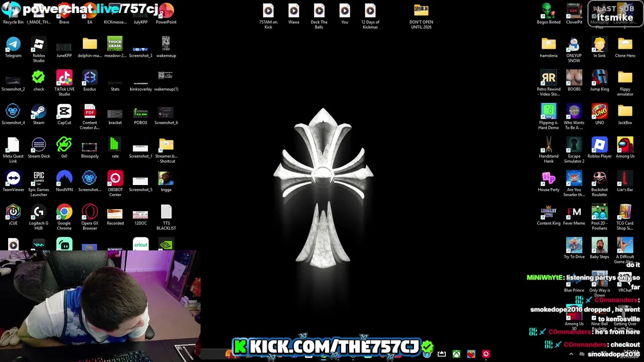Select the video file named You

(345, 14)
